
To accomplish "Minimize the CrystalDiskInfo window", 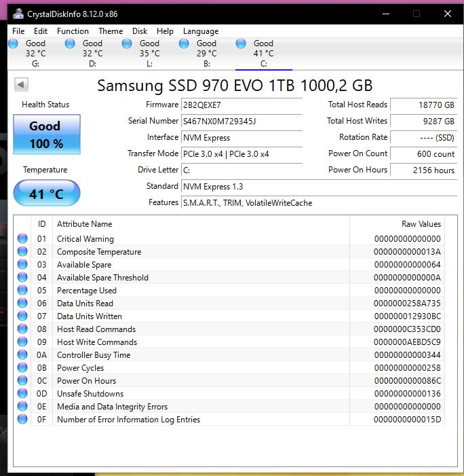I will point(386,14).
